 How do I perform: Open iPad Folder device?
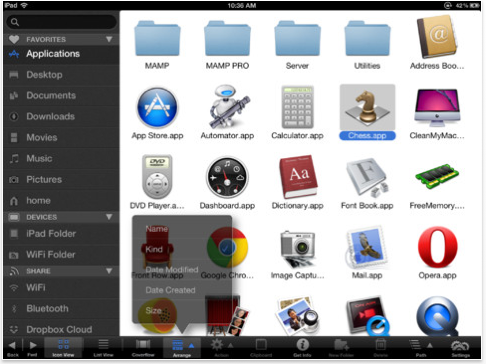pos(61,234)
